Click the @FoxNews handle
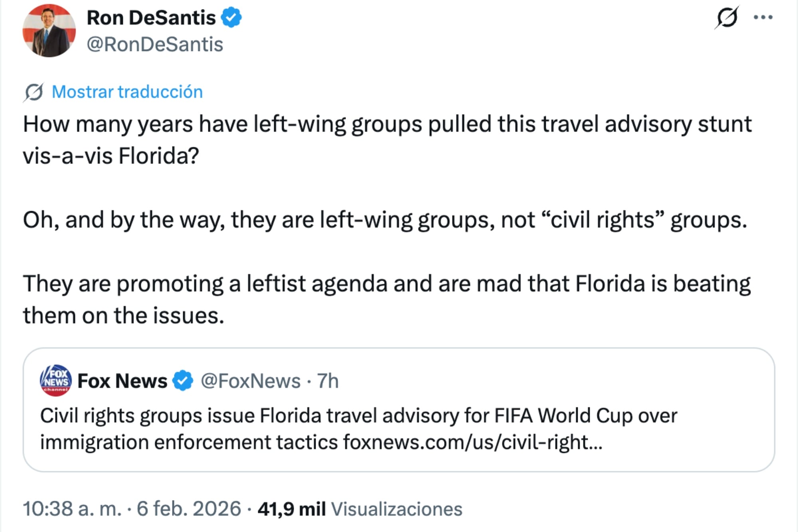 (x=252, y=380)
